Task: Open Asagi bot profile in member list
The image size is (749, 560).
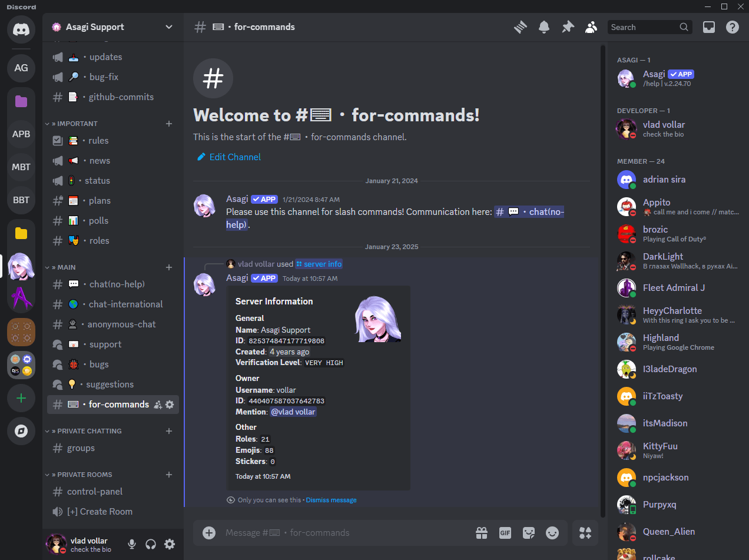Action: coord(675,78)
